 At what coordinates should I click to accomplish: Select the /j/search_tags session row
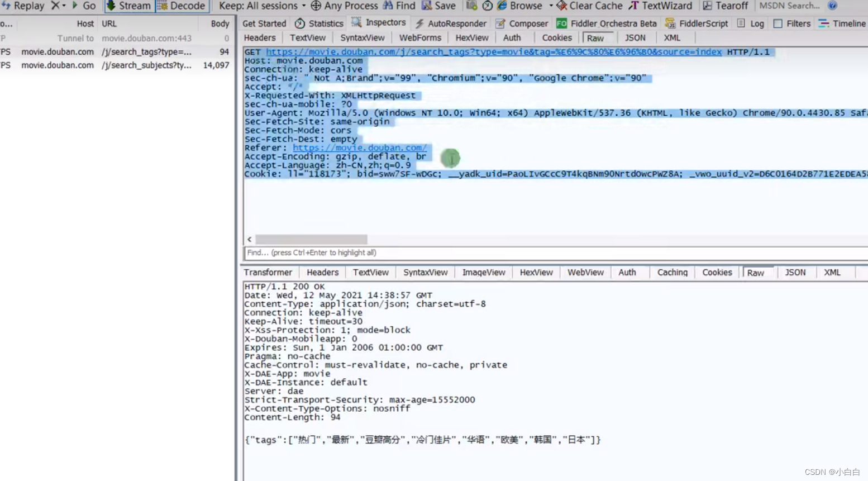tap(116, 51)
